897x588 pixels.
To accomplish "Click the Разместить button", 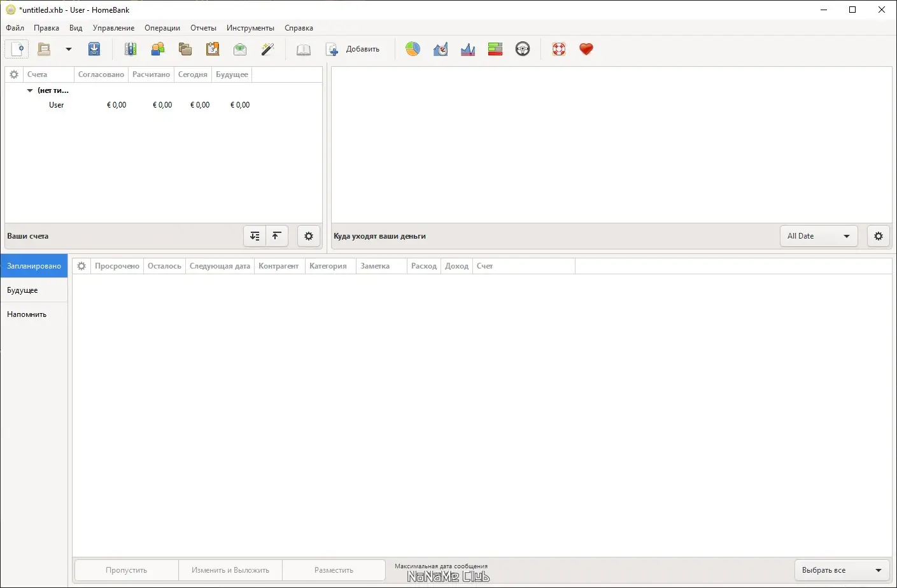I will 334,570.
